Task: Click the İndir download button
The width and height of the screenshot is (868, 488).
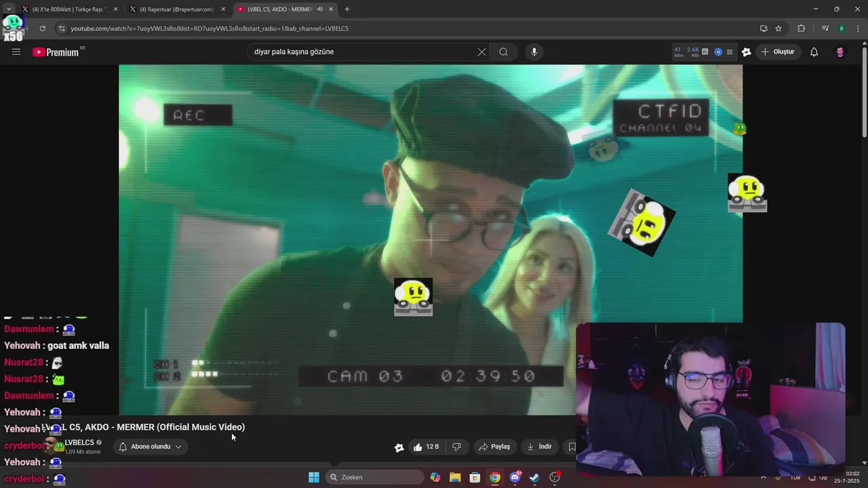Action: (x=539, y=447)
